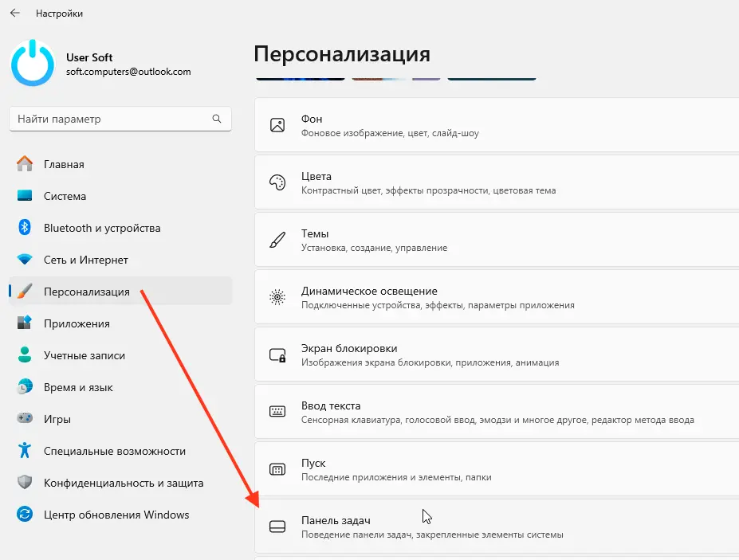Click the Время и язык clock icon
Image resolution: width=739 pixels, height=560 pixels.
(x=25, y=386)
